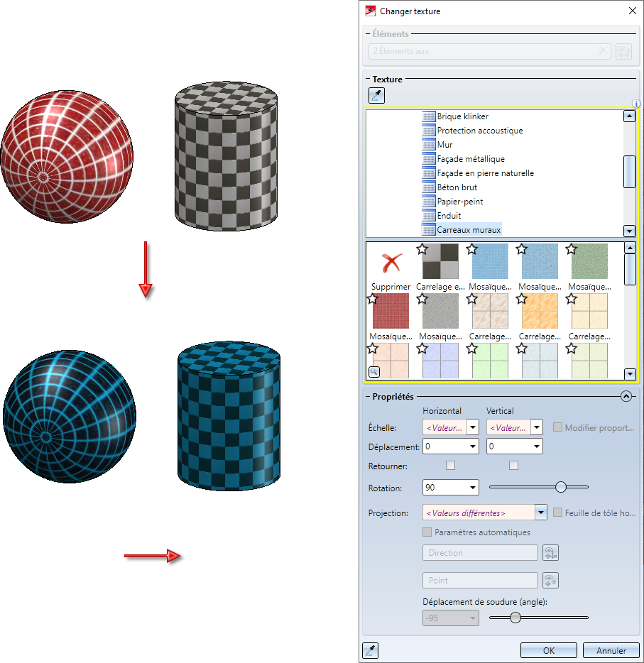The height and width of the screenshot is (663, 644).
Task: Select Brique klinker in category list
Action: click(x=463, y=116)
